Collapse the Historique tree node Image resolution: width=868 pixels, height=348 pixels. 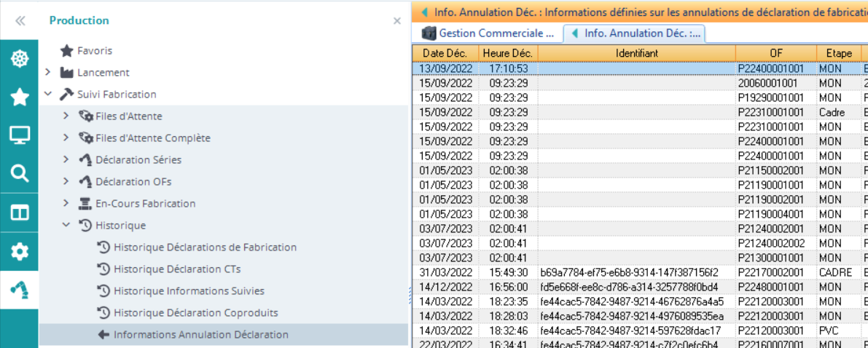[66, 226]
